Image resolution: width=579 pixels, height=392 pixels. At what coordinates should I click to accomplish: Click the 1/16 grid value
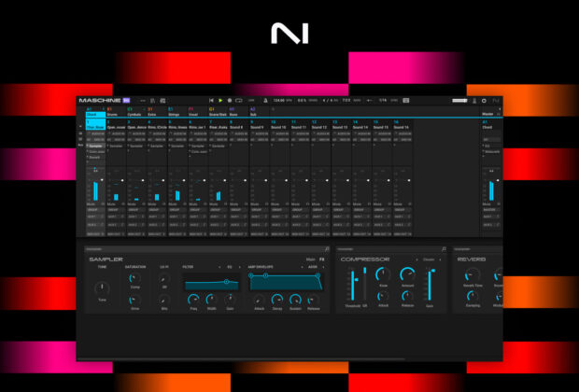coord(383,101)
